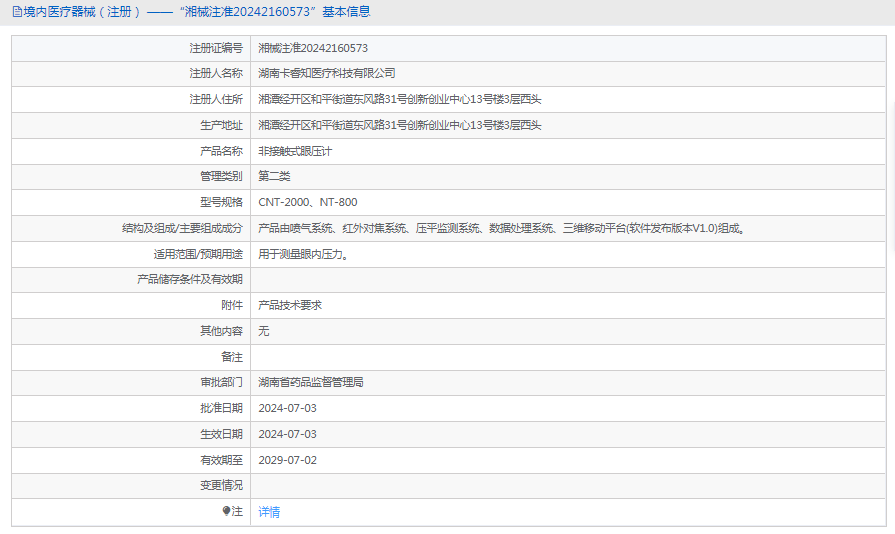This screenshot has width=895, height=534.
Task: Click the attachment value 产品技术要求
Action: (x=290, y=305)
